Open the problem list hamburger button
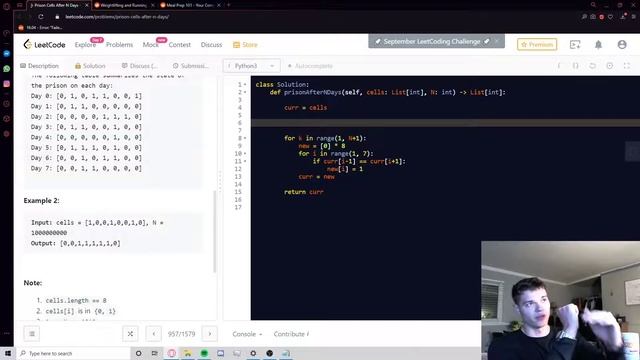 32,334
